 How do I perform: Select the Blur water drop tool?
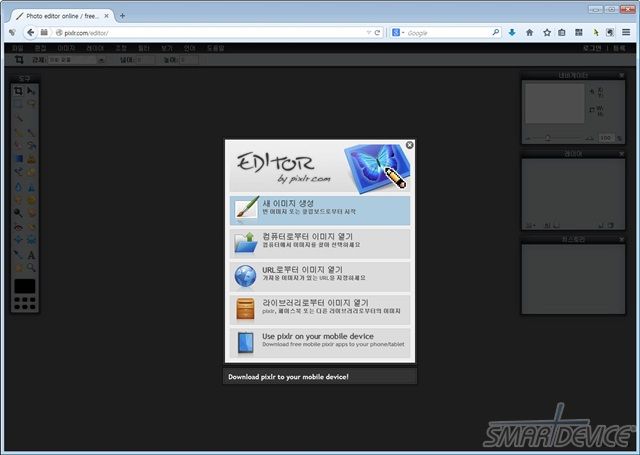click(18, 187)
